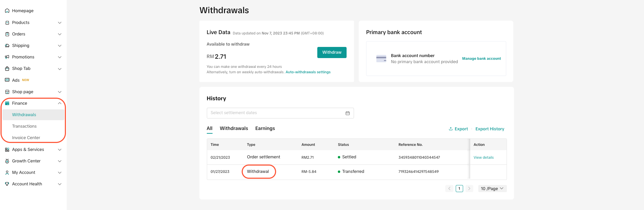Click the Promotions megaphone icon
644x210 pixels.
coord(7,57)
